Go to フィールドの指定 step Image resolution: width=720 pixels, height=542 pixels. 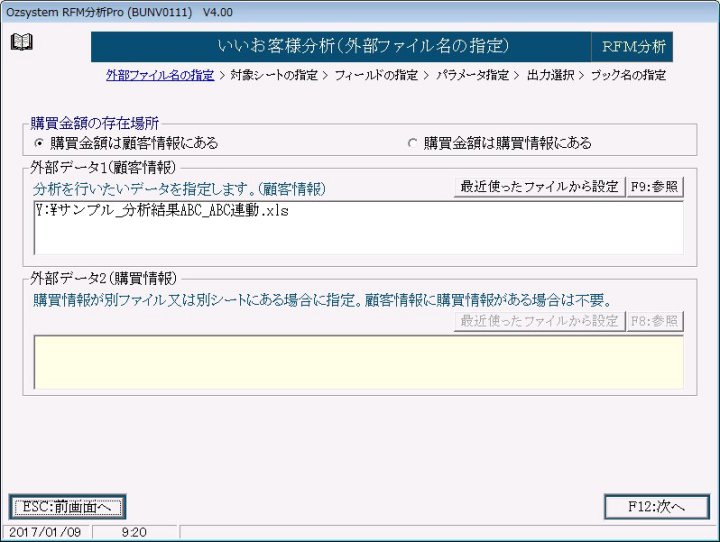click(376, 75)
